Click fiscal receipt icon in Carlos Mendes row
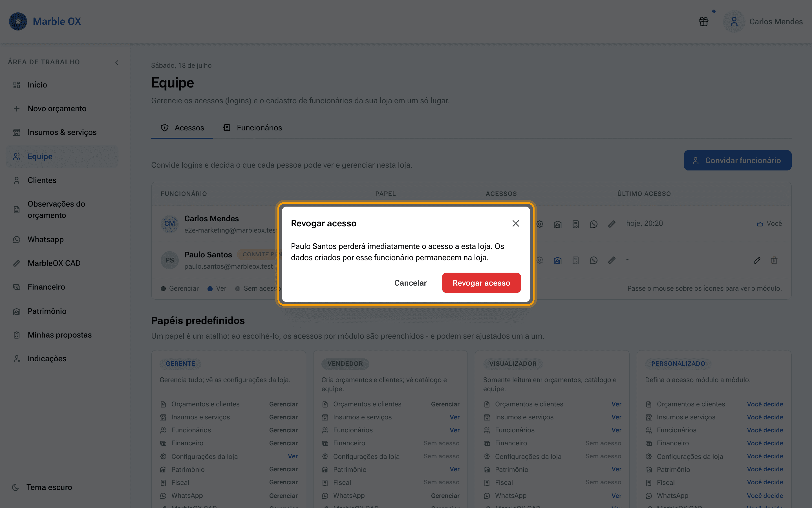Screen dimensions: 812x508 tap(576, 224)
